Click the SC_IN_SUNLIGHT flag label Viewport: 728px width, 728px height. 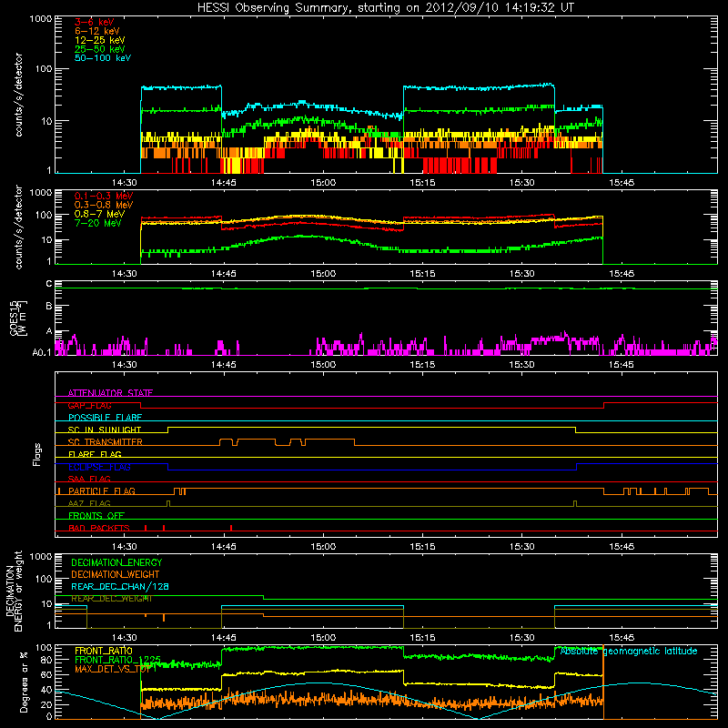(x=105, y=430)
